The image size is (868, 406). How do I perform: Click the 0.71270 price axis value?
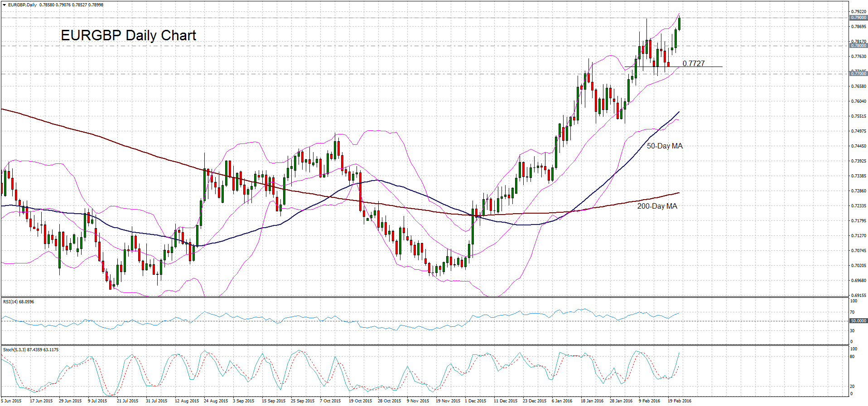(x=858, y=236)
